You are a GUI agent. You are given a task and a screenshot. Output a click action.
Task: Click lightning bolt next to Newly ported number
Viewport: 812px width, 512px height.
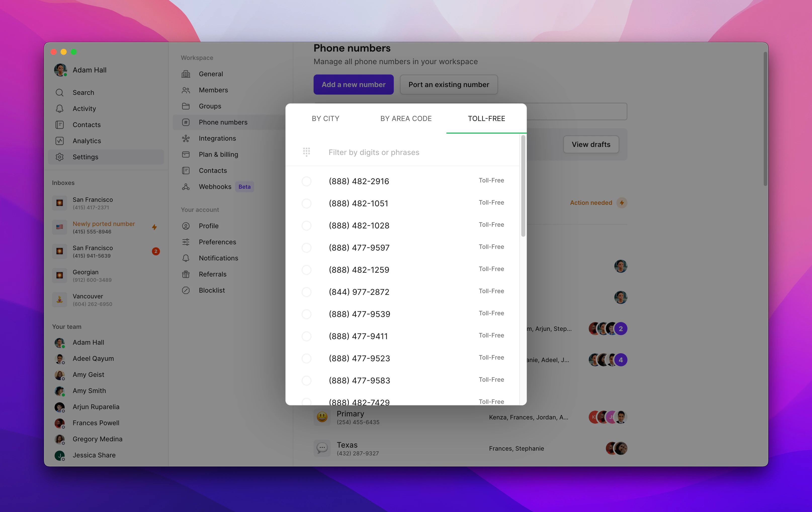point(154,227)
